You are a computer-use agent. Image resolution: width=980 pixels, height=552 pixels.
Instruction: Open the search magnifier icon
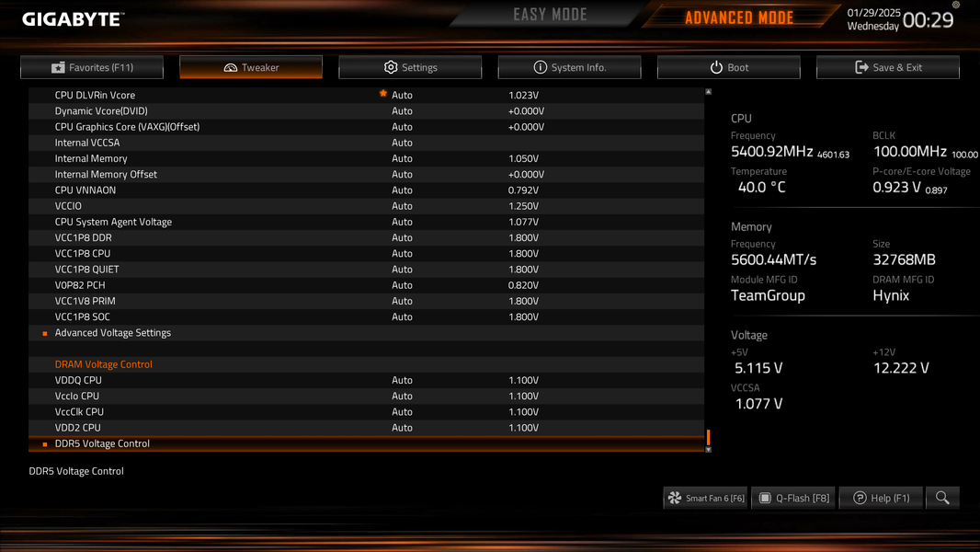(x=942, y=498)
